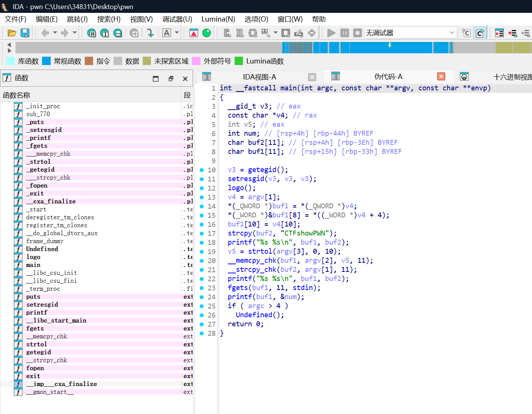Click the open file folder icon

click(12, 33)
